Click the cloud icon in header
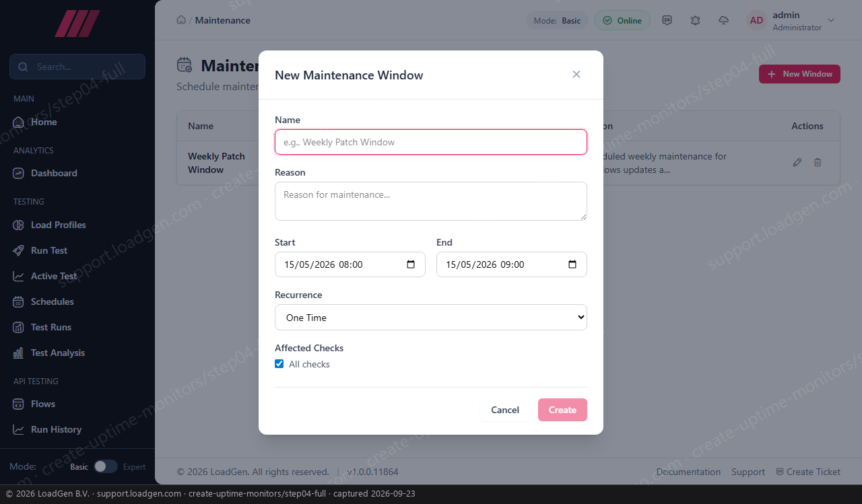Image resolution: width=862 pixels, height=504 pixels. click(724, 20)
